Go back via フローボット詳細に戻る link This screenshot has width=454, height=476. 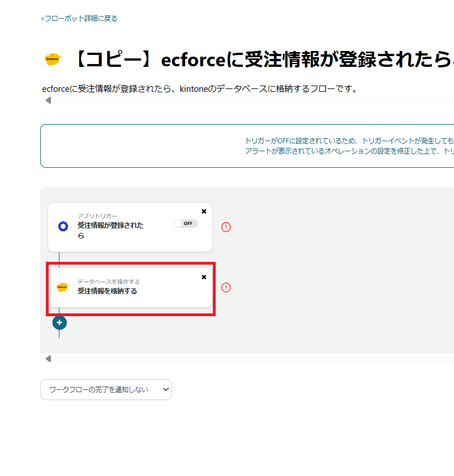point(79,19)
